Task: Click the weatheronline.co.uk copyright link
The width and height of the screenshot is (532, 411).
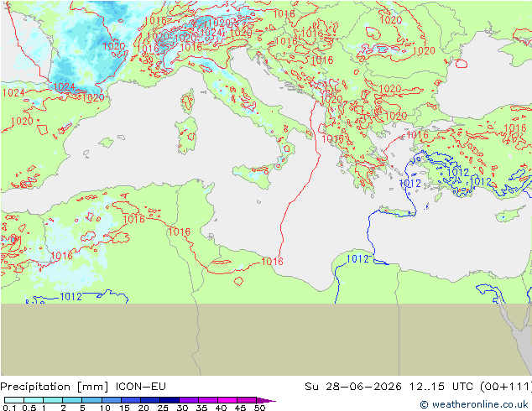Action: point(474,404)
